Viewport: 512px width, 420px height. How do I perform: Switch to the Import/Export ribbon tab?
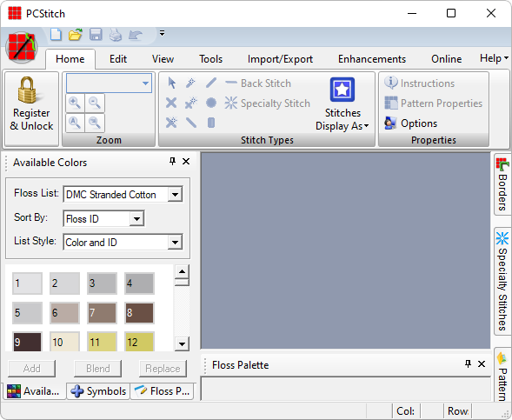pyautogui.click(x=280, y=59)
